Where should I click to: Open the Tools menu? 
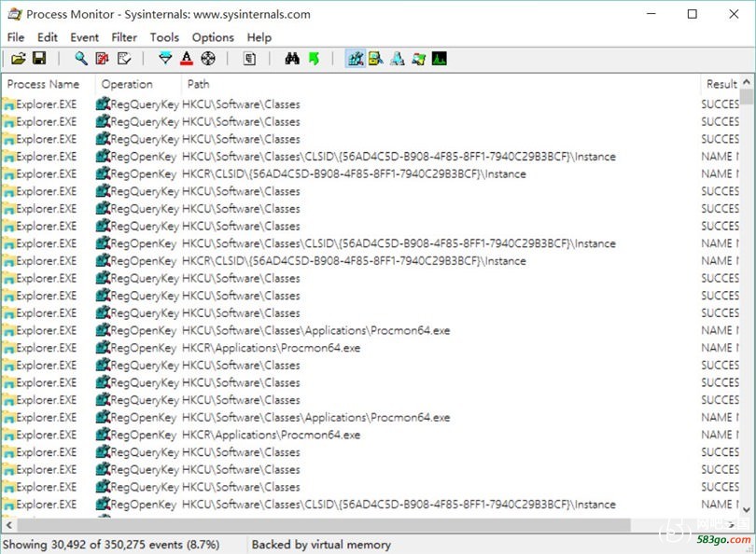click(164, 37)
